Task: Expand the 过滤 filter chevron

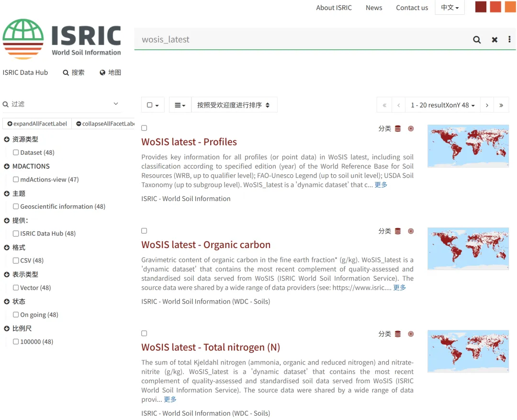Action: click(116, 103)
